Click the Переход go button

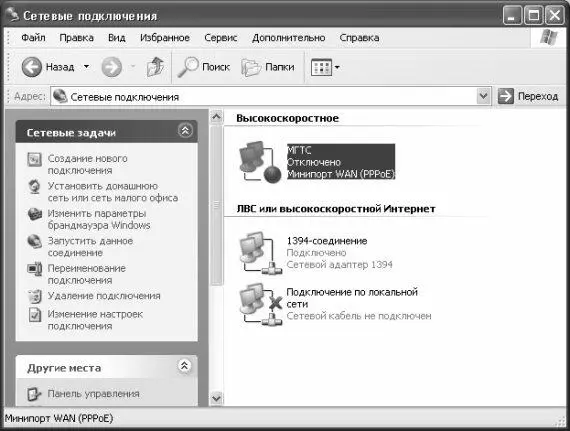click(528, 96)
